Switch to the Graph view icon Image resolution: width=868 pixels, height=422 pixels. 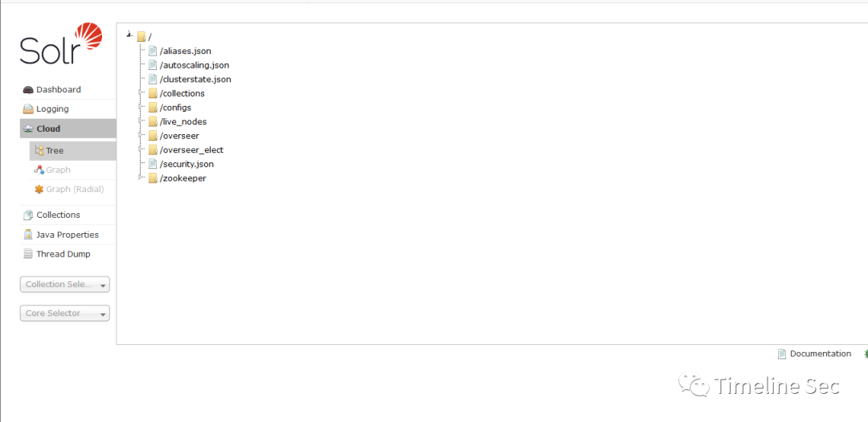click(39, 170)
